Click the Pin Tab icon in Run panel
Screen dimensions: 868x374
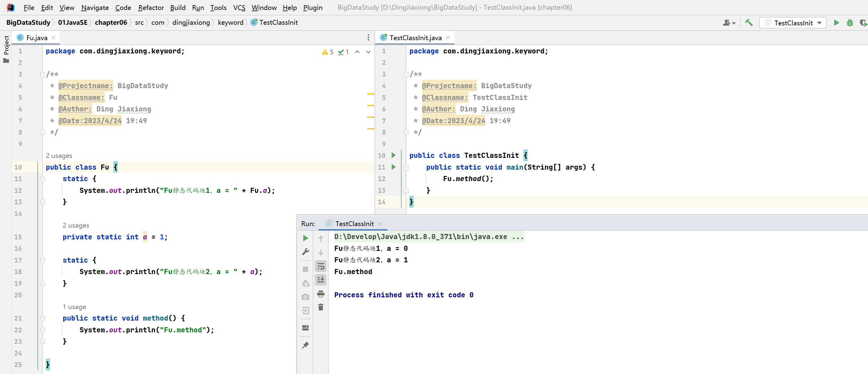click(305, 345)
